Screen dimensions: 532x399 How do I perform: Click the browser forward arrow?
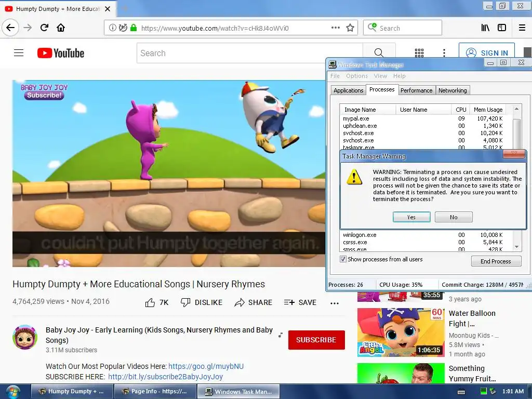(x=28, y=28)
